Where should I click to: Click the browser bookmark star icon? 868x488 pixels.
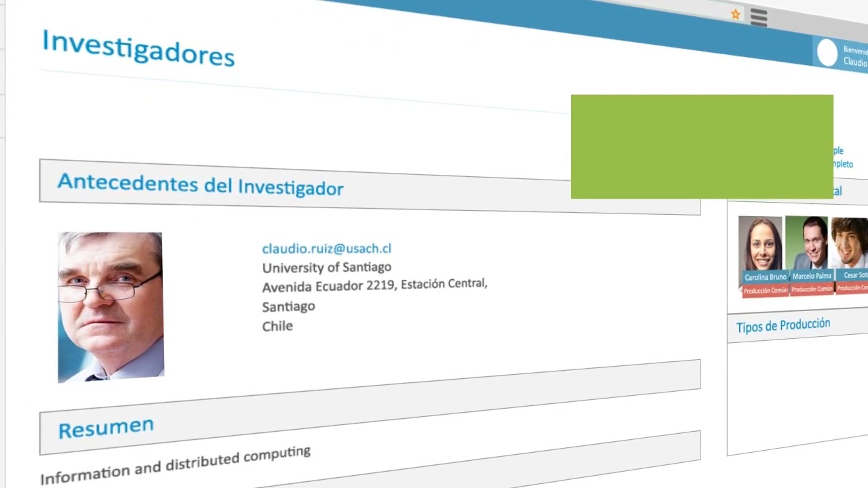[735, 14]
